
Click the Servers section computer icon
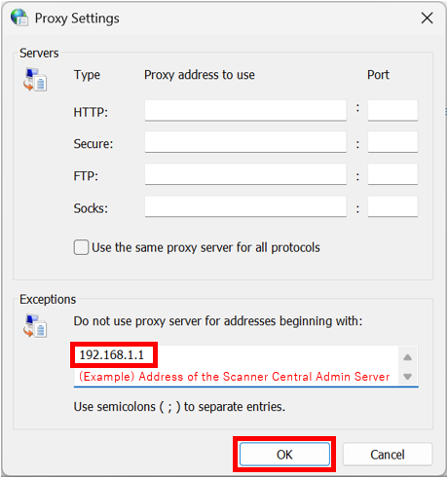[x=35, y=80]
